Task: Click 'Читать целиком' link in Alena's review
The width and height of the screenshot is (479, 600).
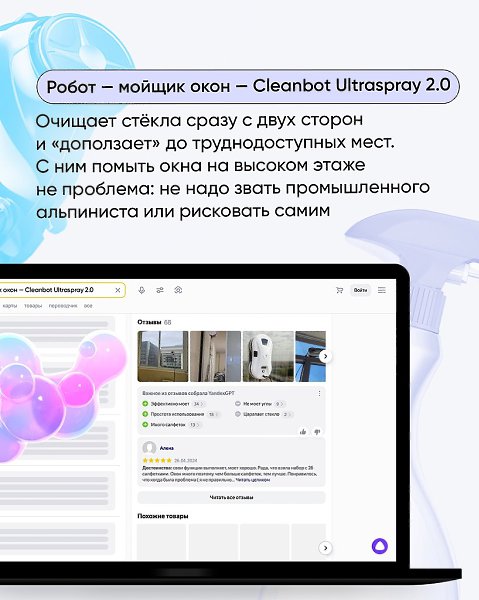Action: click(x=253, y=479)
